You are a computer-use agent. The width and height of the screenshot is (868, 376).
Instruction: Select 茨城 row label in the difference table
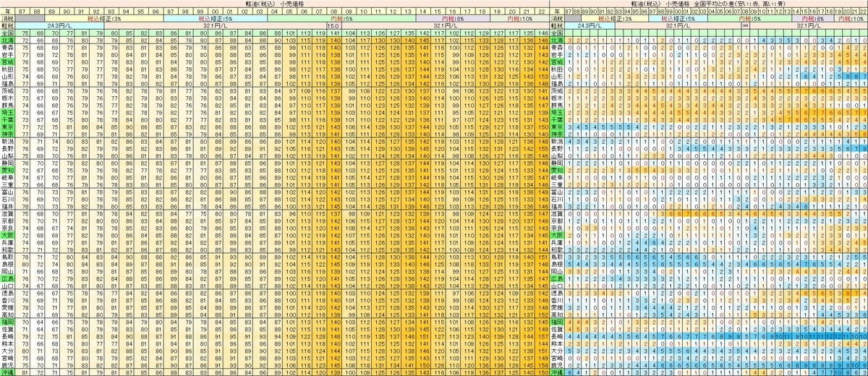(x=557, y=91)
